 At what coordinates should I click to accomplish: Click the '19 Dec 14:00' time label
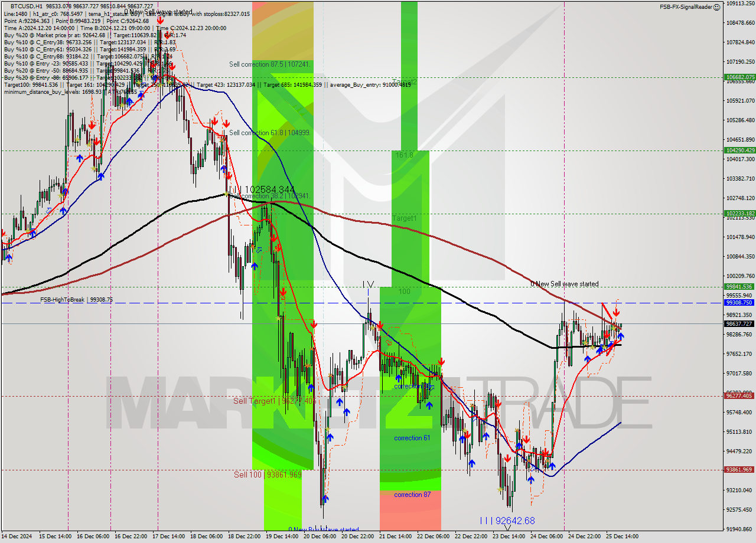[283, 537]
